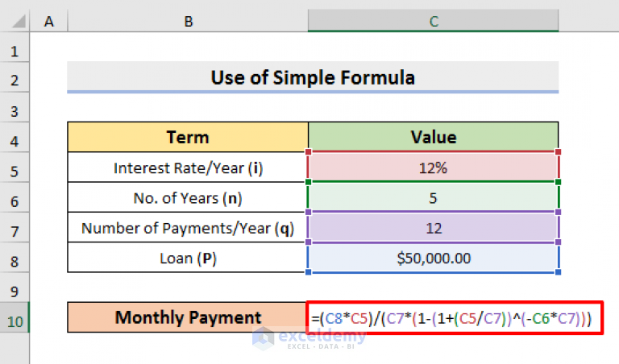This screenshot has width=619, height=364.
Task: Select the $50,000.00 loan cell
Action: click(x=434, y=258)
